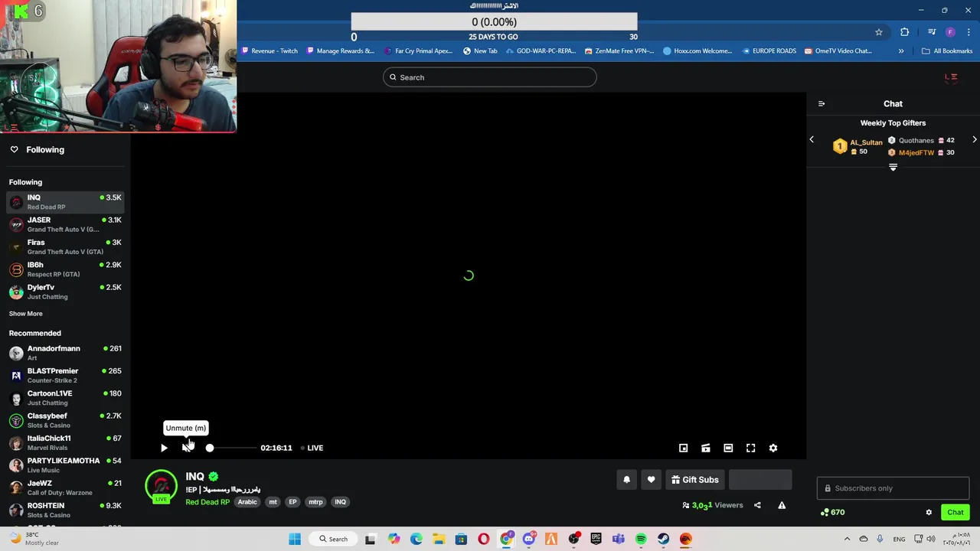Open ZenMate Free VPN bookmark

coord(619,51)
